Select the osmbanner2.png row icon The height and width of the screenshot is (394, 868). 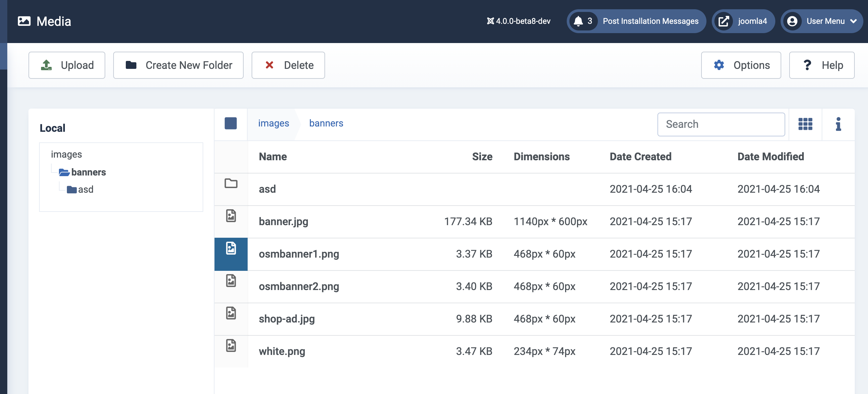point(231,281)
